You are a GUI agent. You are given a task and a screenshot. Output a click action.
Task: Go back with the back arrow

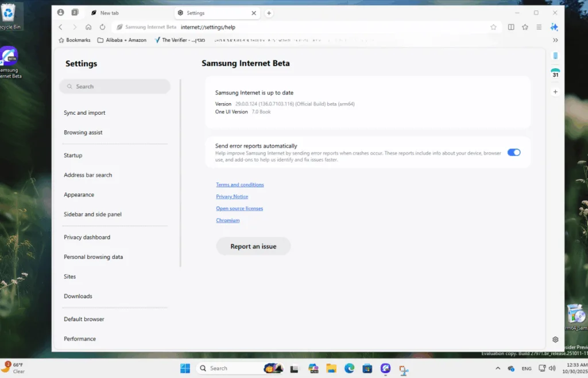tap(60, 27)
